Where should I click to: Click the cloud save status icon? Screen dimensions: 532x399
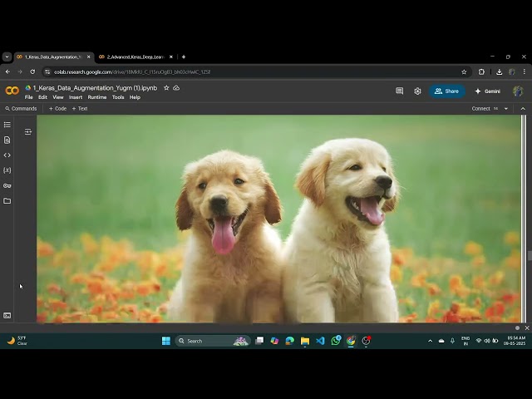tap(176, 88)
